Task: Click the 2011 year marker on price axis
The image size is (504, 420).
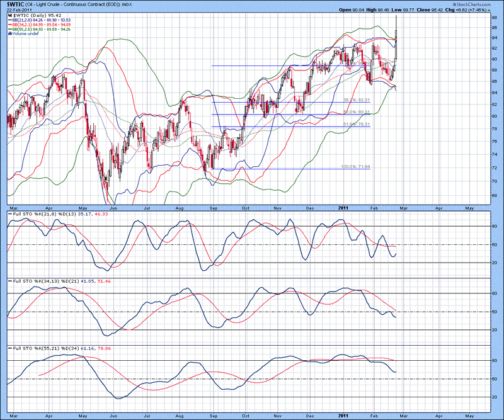Action: pyautogui.click(x=343, y=206)
